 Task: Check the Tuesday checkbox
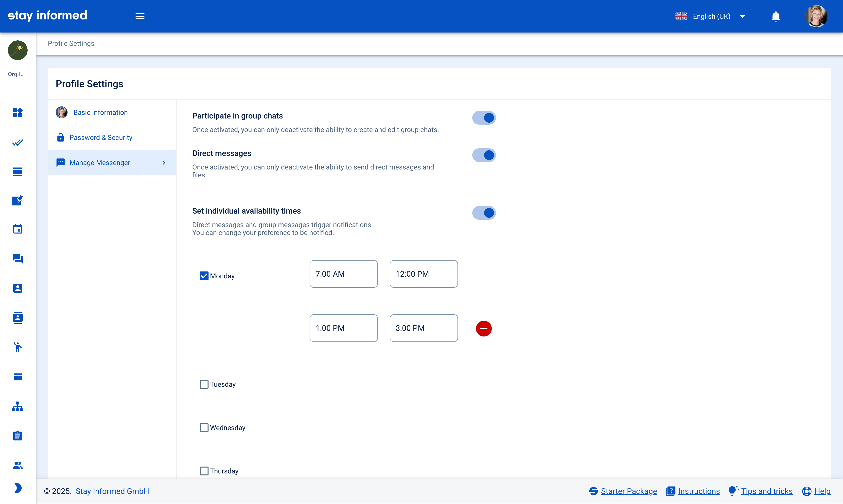click(204, 384)
